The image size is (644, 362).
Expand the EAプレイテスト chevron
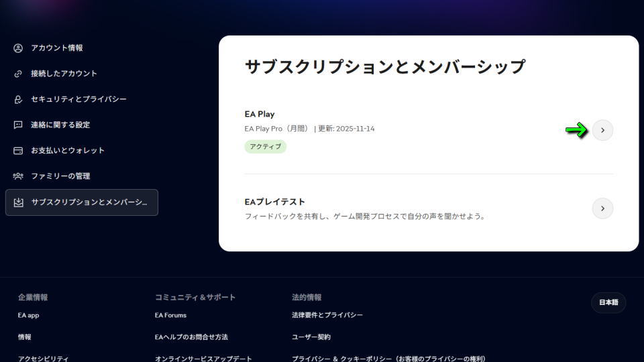(x=602, y=208)
